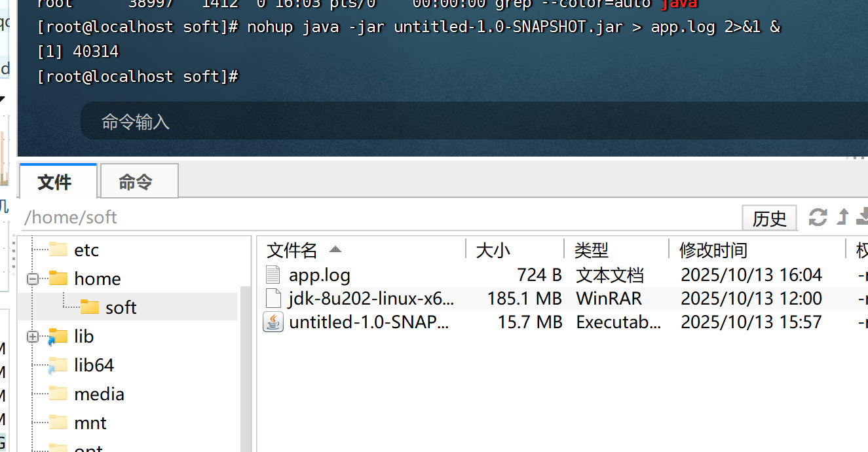Image resolution: width=868 pixels, height=452 pixels.
Task: Select the app.log file row
Action: tap(563, 275)
